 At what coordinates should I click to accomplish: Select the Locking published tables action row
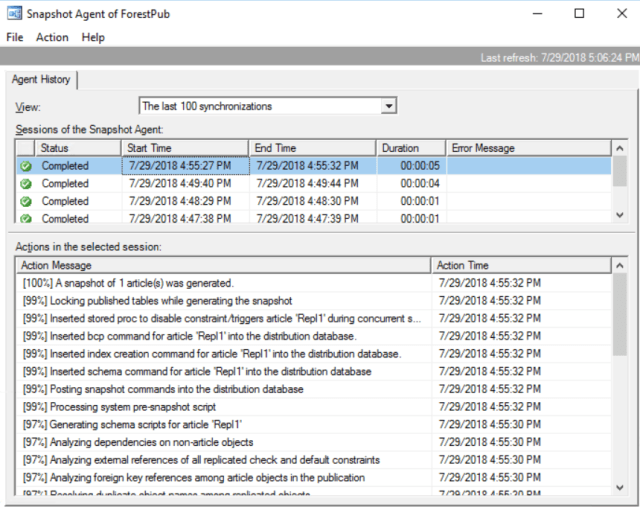[x=157, y=301]
